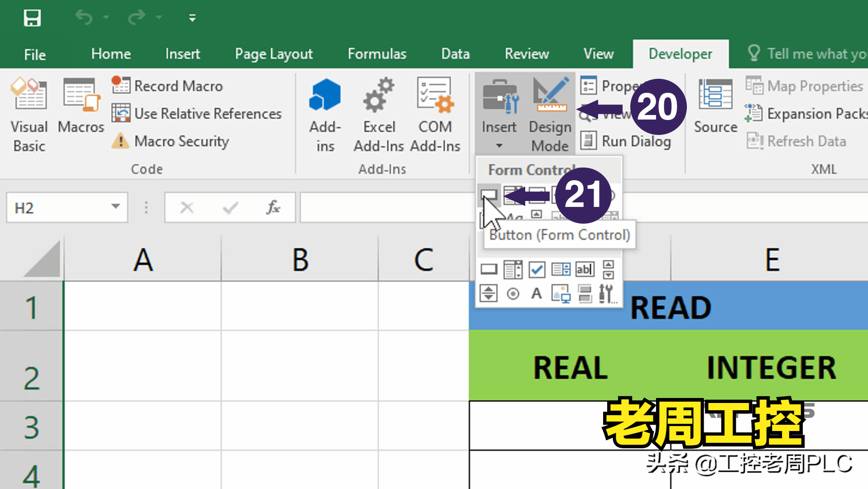Screen dimensions: 868x489
Task: Select the Check Box form control
Action: click(x=537, y=269)
